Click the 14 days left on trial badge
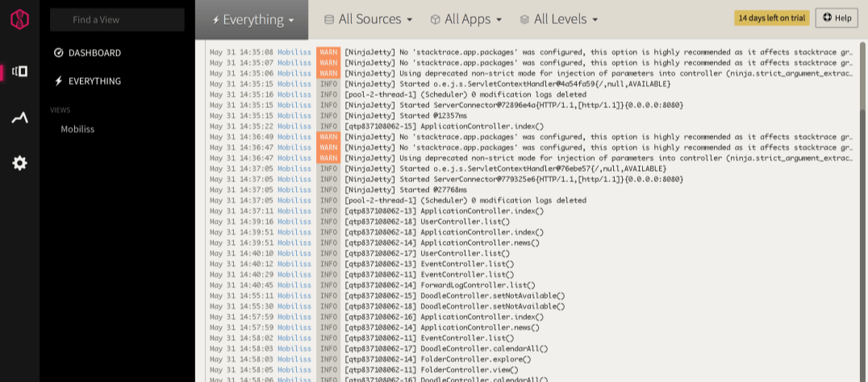Viewport: 868px width, 382px height. click(772, 18)
